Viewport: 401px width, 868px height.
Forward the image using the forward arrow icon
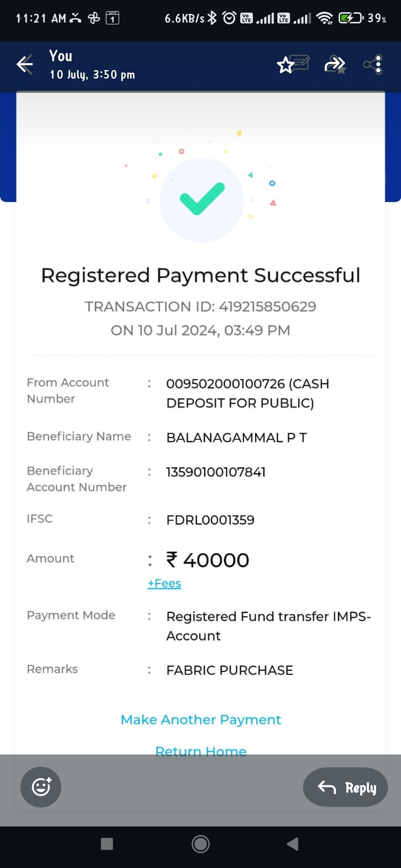click(335, 65)
